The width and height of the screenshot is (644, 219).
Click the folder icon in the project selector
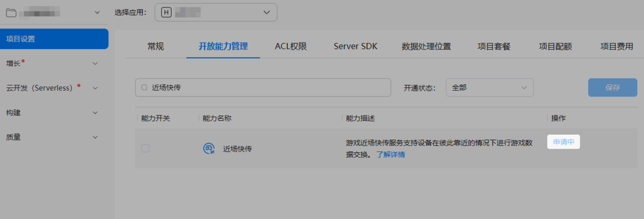(x=11, y=12)
